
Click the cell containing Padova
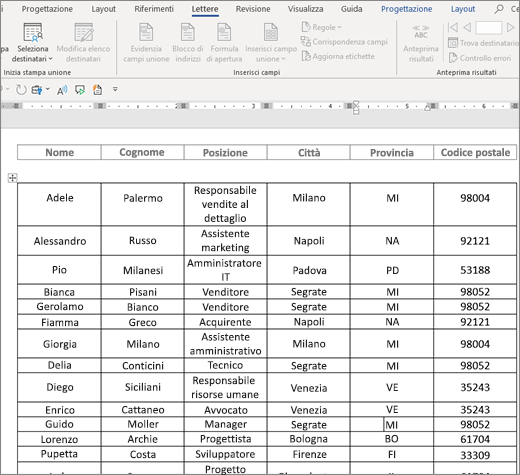tap(309, 270)
